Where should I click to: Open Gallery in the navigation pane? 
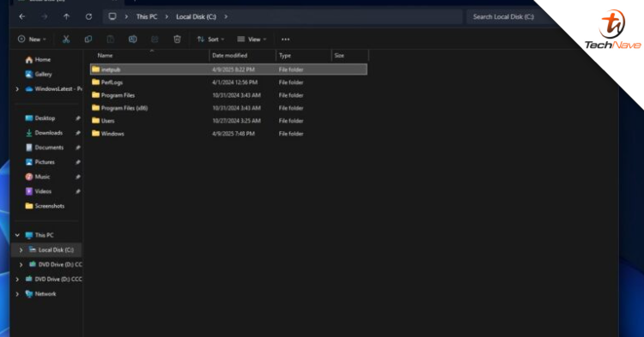[39, 75]
